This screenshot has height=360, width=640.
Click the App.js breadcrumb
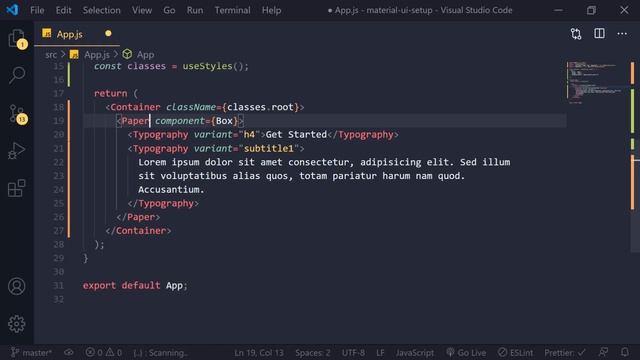point(97,55)
